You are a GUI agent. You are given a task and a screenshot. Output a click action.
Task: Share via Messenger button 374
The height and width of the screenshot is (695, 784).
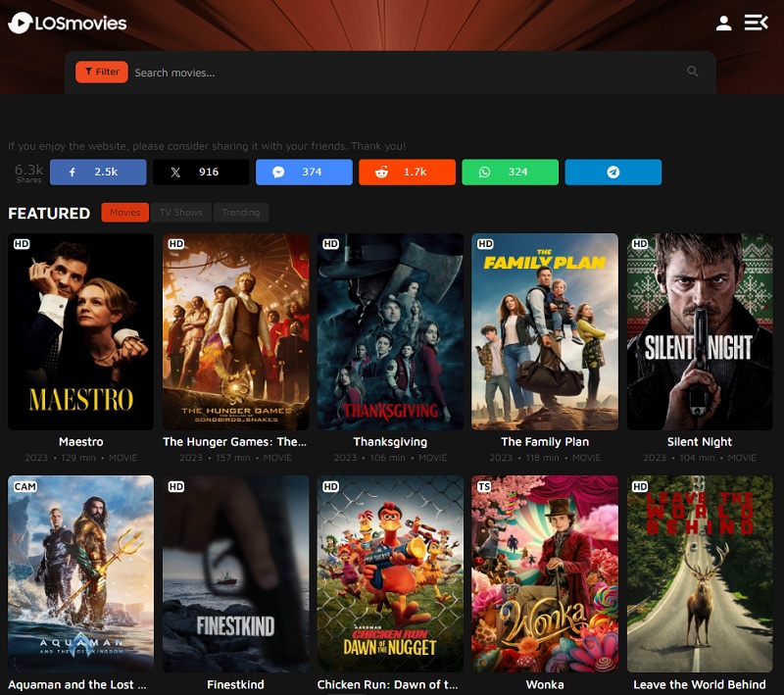[304, 172]
